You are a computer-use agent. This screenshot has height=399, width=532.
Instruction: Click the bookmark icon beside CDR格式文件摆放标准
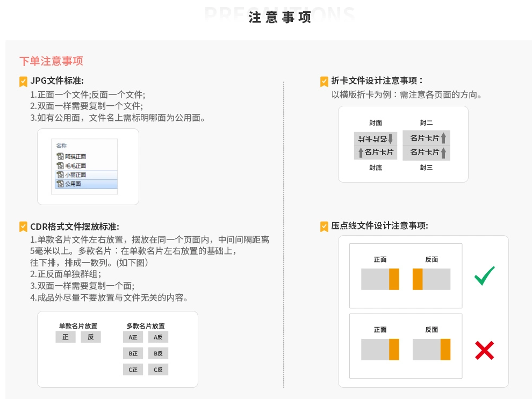pyautogui.click(x=23, y=227)
